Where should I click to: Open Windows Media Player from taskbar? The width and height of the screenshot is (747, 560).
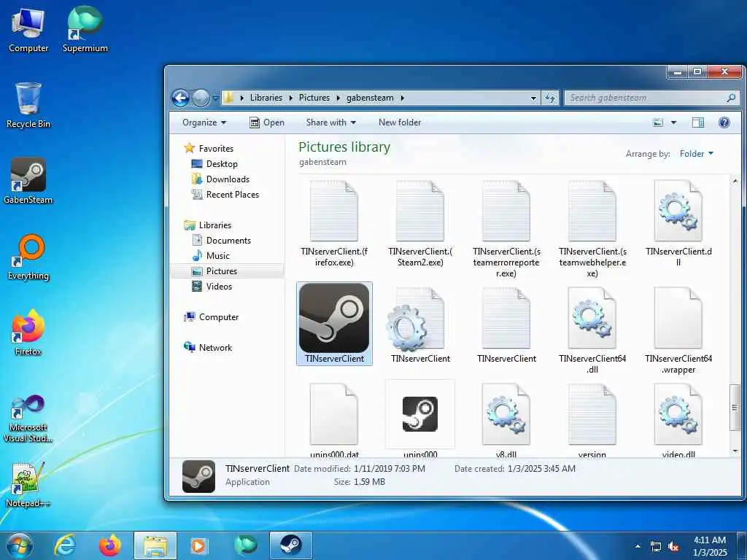[x=198, y=545]
